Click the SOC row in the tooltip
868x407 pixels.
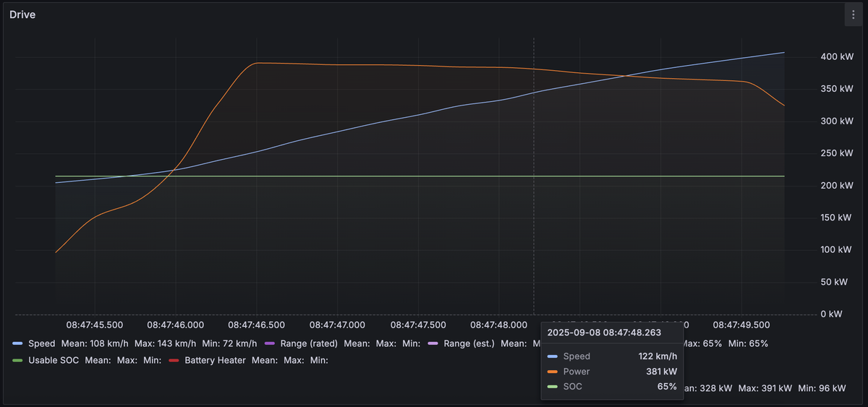(613, 387)
